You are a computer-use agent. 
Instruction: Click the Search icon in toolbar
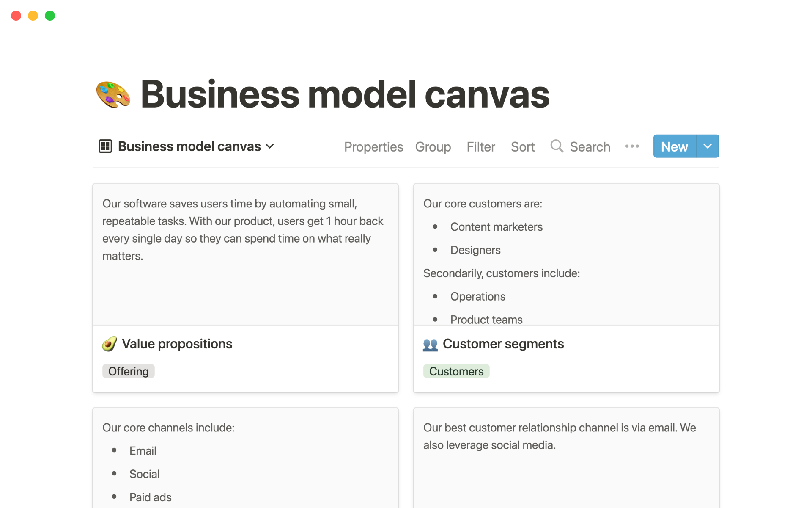[x=557, y=146]
